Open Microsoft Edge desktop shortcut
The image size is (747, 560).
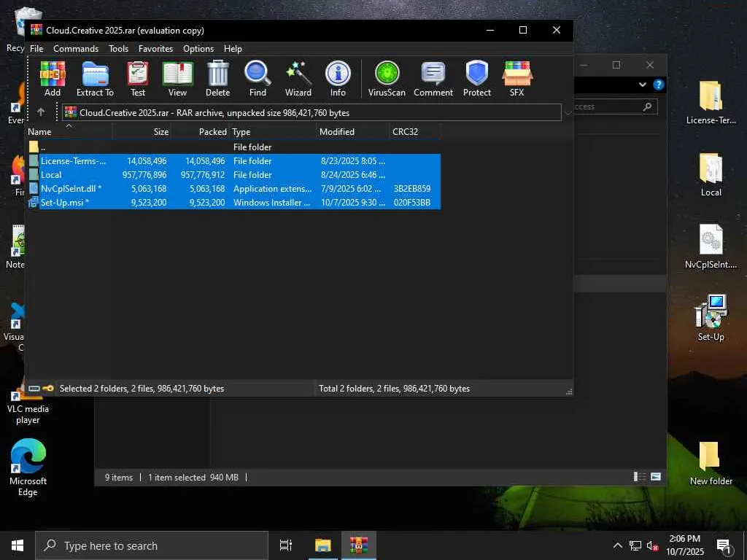[x=28, y=467]
